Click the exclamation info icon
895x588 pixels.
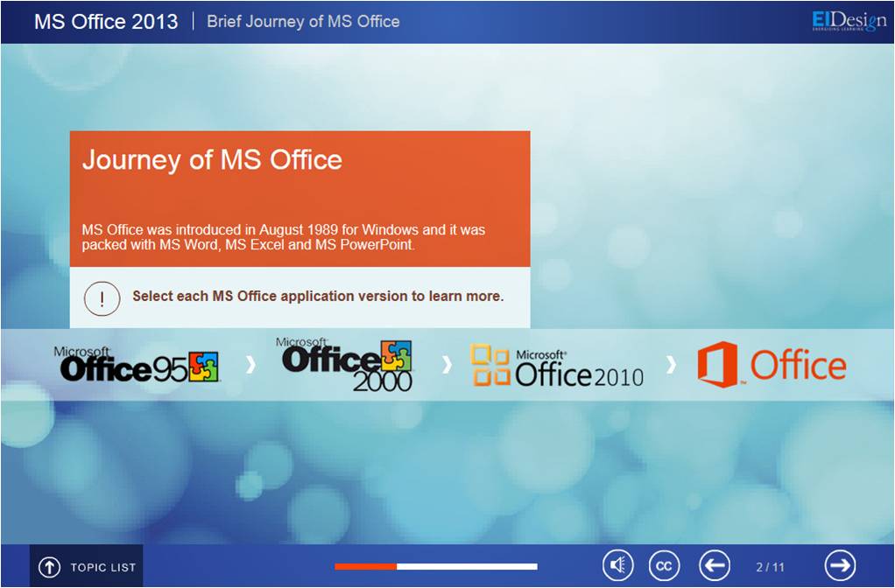tap(102, 298)
